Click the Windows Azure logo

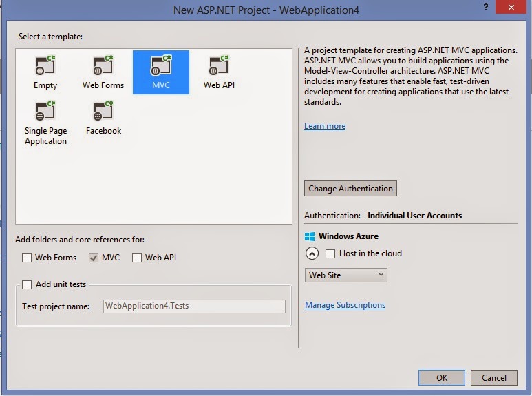310,236
